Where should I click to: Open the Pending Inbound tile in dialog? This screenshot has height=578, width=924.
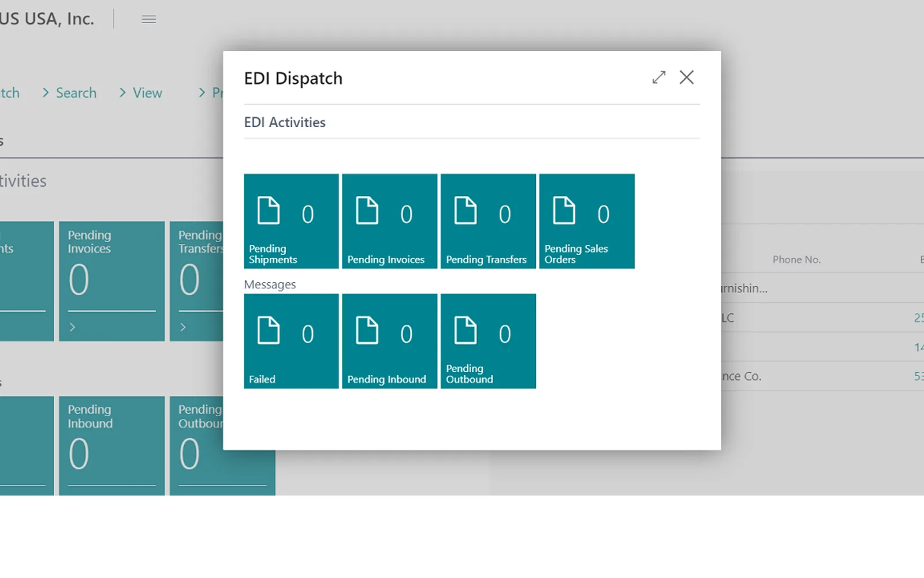390,341
